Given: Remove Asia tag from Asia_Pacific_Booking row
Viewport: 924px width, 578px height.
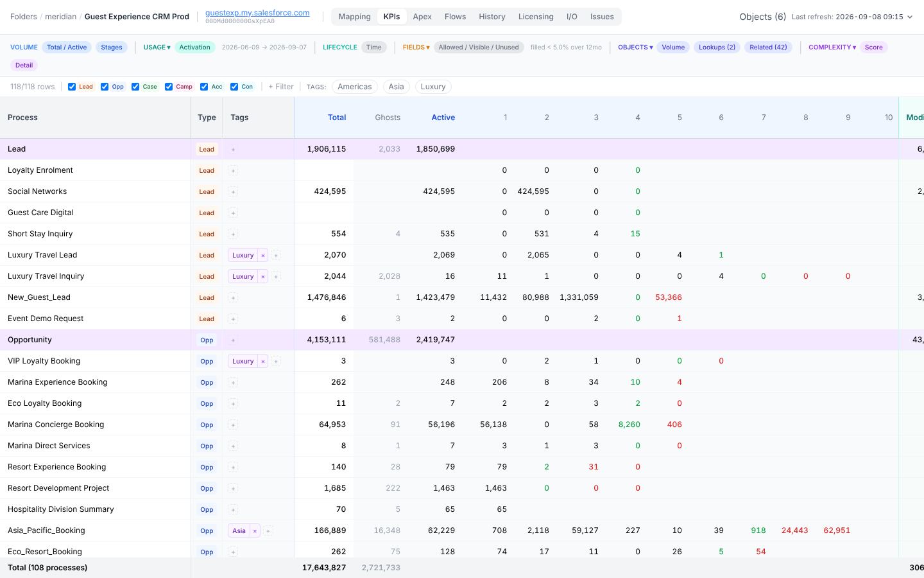Looking at the screenshot, I should pos(255,530).
